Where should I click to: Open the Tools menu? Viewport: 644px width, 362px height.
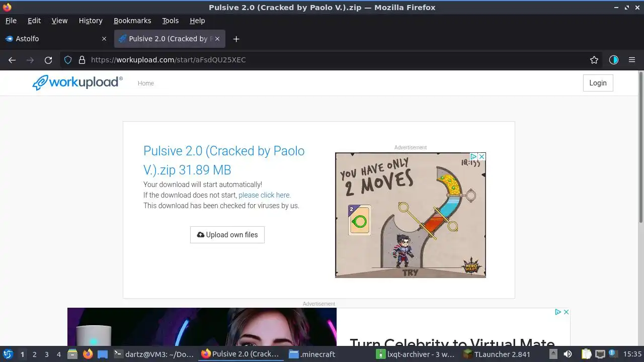tap(170, 21)
